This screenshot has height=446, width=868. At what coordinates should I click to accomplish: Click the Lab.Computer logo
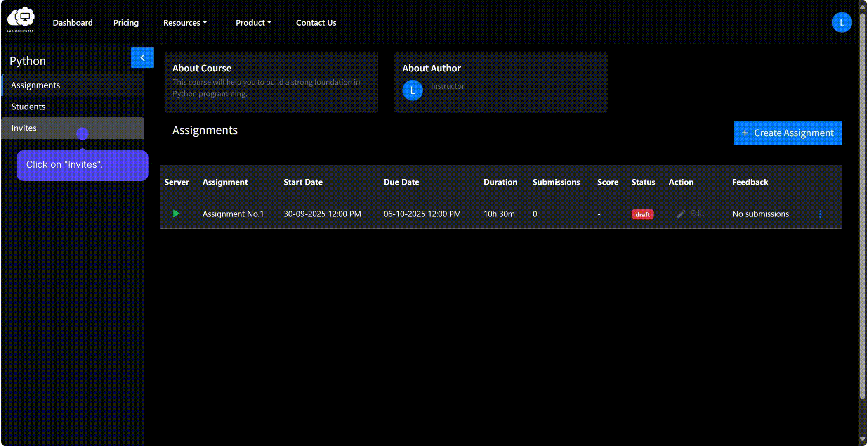point(21,20)
